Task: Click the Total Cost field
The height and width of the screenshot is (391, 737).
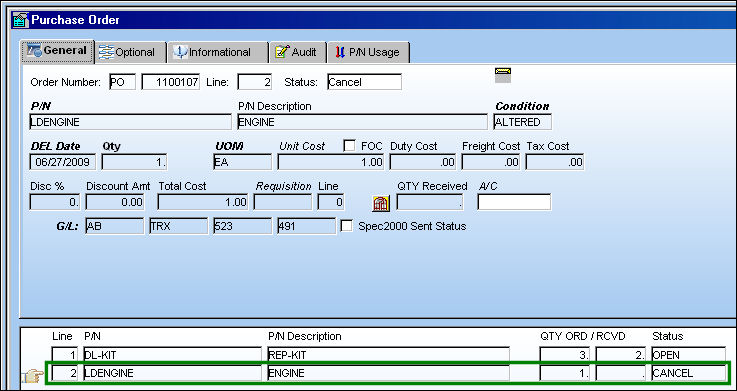Action: click(x=203, y=202)
